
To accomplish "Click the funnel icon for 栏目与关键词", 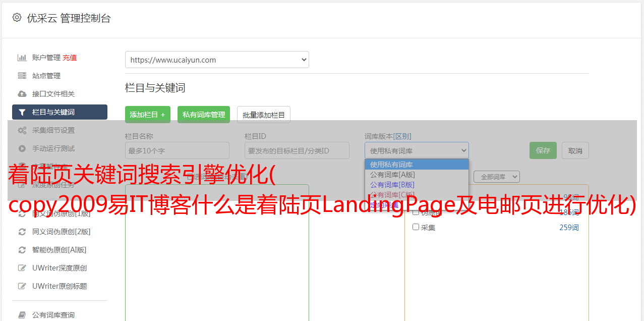I will pyautogui.click(x=22, y=112).
